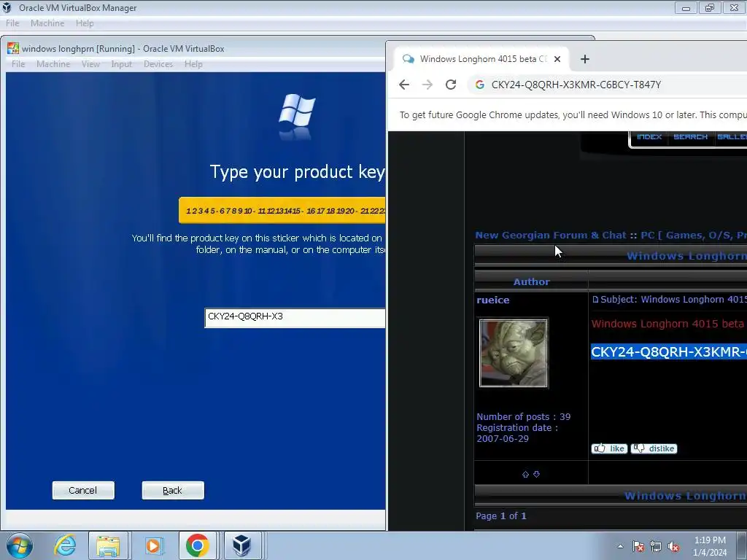The height and width of the screenshot is (560, 747).
Task: Click the Author column header
Action: (x=532, y=282)
